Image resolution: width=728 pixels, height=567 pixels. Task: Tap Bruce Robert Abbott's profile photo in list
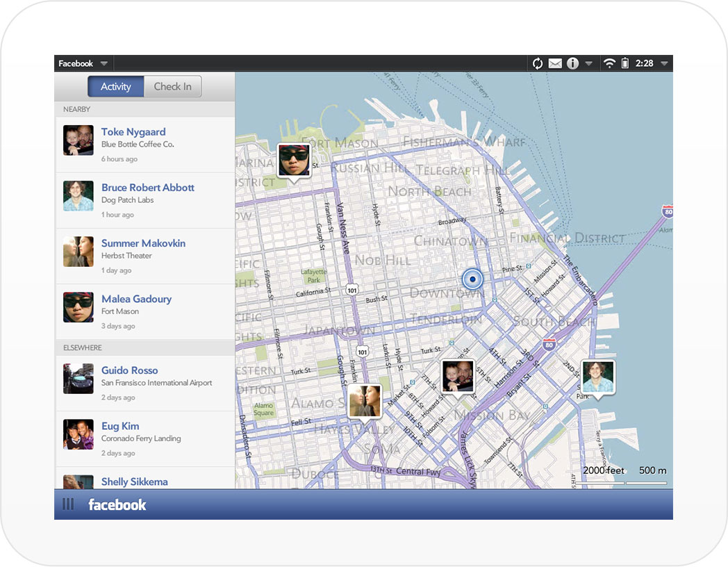(78, 196)
